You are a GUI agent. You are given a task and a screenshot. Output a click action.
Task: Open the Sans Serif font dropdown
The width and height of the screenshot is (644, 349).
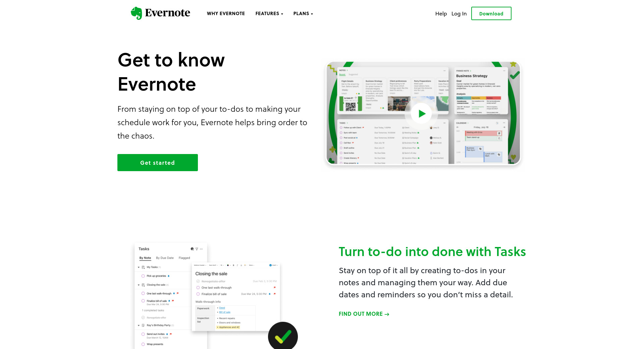click(213, 265)
